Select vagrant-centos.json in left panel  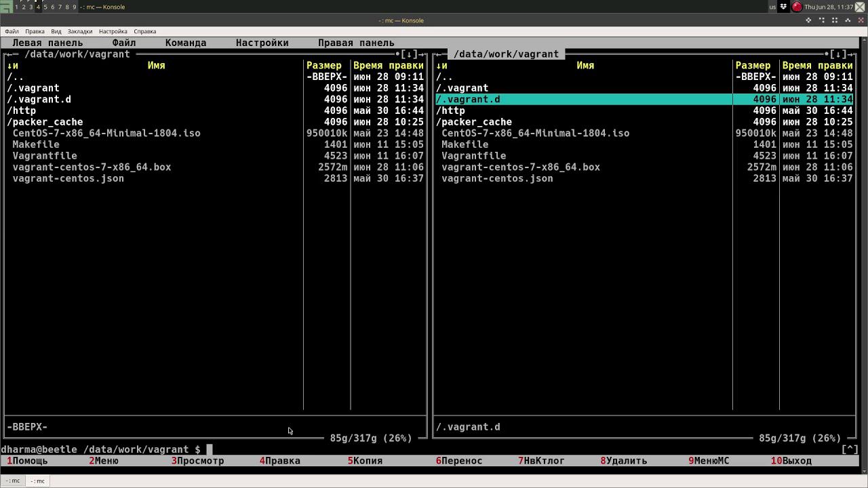216,178
